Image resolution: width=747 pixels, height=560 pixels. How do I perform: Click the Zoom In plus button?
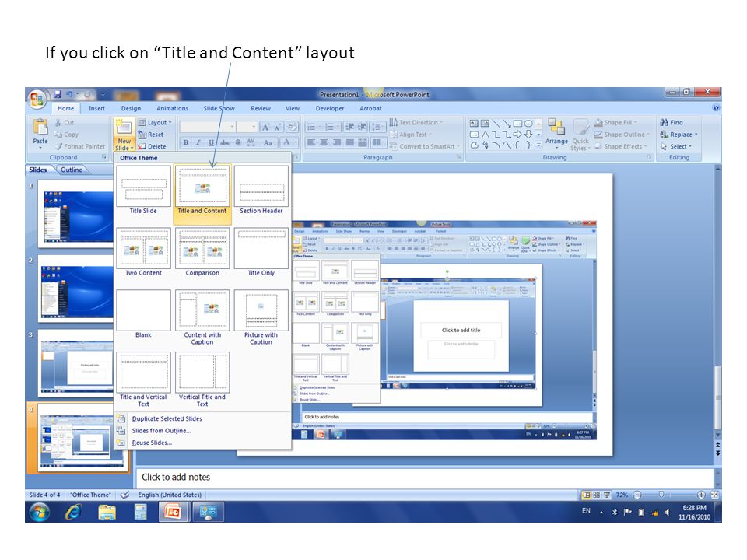[x=701, y=495]
